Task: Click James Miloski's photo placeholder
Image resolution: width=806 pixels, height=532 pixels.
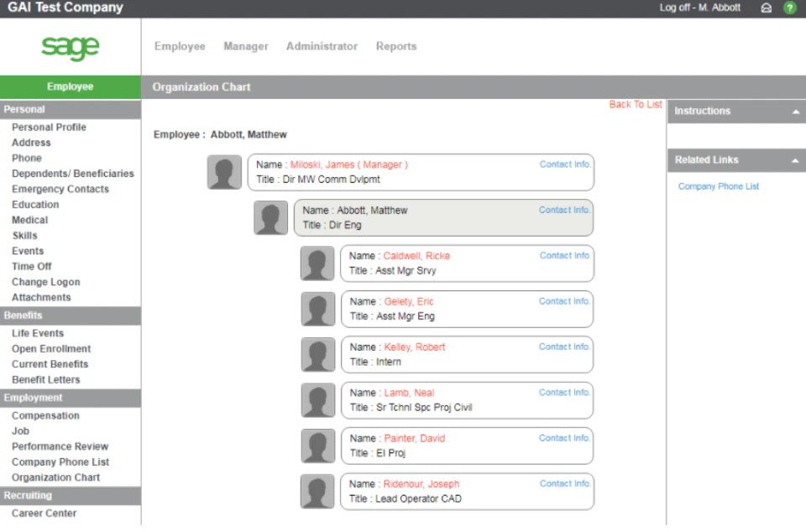Action: pos(224,171)
